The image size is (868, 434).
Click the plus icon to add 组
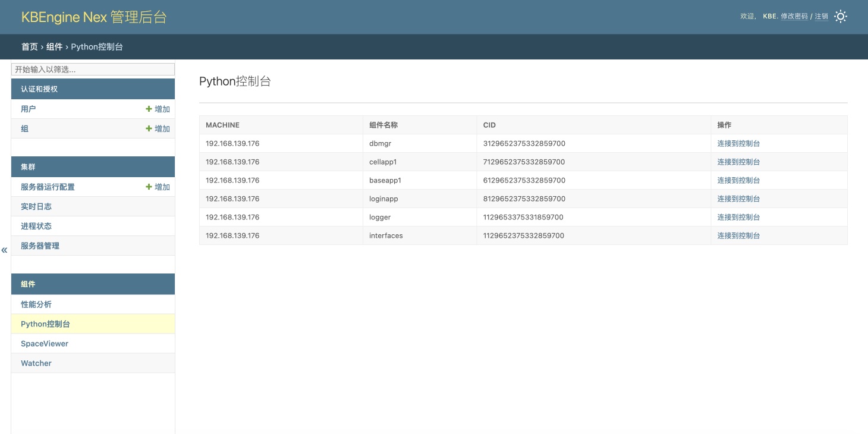[149, 129]
